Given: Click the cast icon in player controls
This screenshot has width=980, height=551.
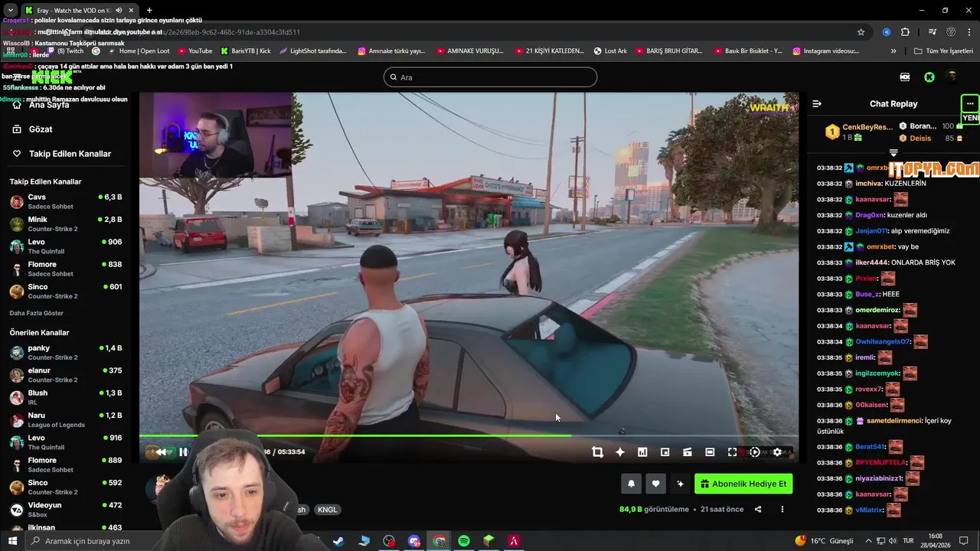Looking at the screenshot, I should 688,452.
